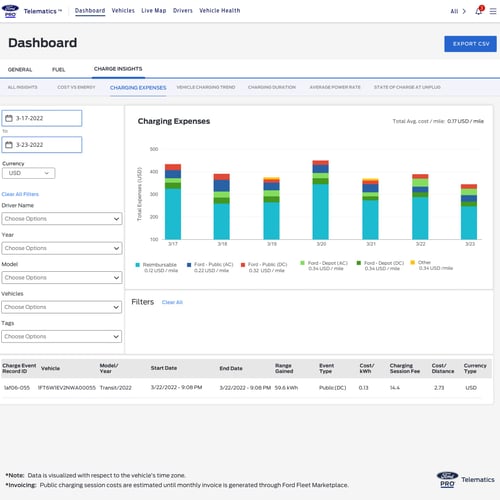Screen dimensions: 500x500
Task: Click the 3/19 bar in chart
Action: point(272,208)
